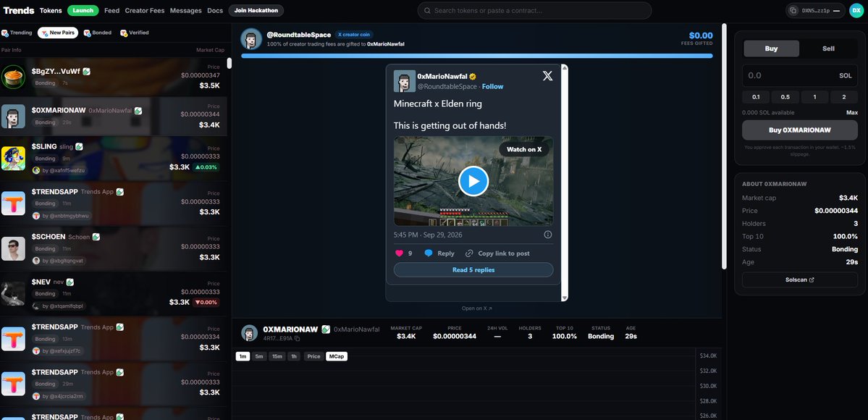Screen dimensions: 868x420
Task: Click the SOL amount input field
Action: tap(800, 75)
